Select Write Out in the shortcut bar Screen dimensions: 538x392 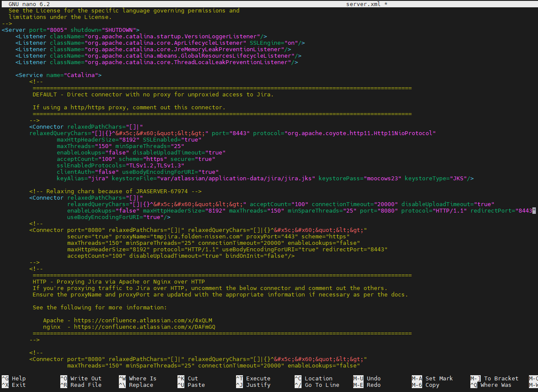point(86,379)
